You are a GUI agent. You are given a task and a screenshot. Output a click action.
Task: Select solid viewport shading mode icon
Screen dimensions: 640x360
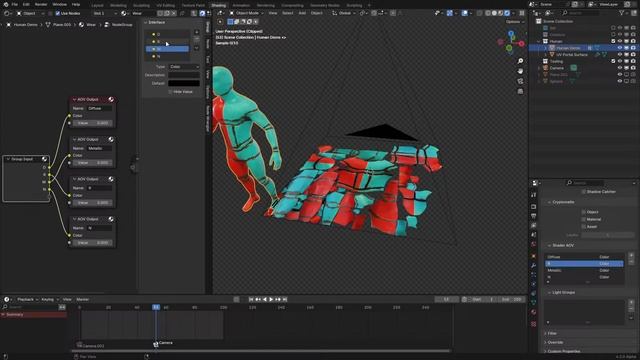tap(494, 13)
